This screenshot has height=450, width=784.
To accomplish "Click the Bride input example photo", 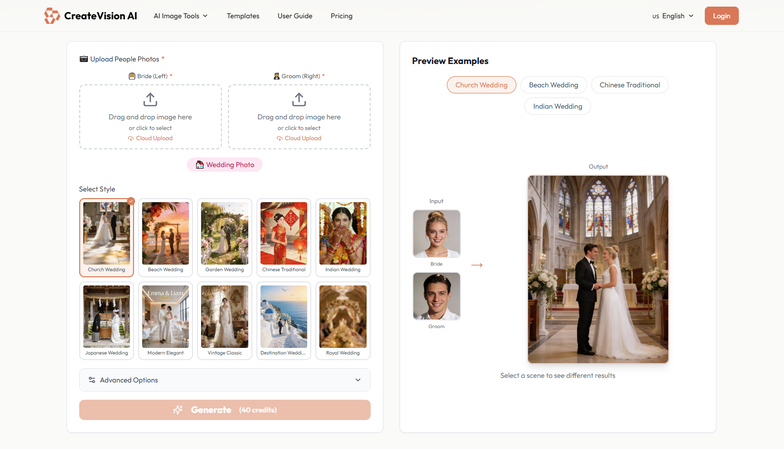I will pos(436,234).
